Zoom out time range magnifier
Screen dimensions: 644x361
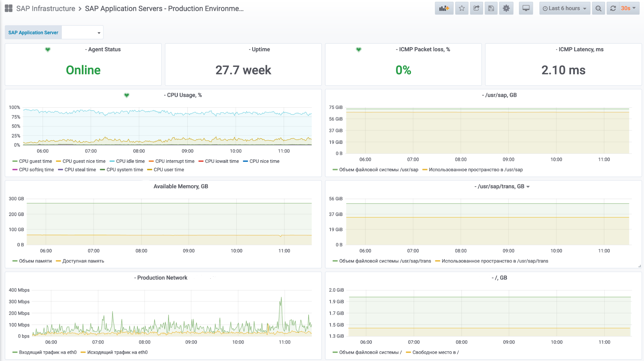point(598,8)
